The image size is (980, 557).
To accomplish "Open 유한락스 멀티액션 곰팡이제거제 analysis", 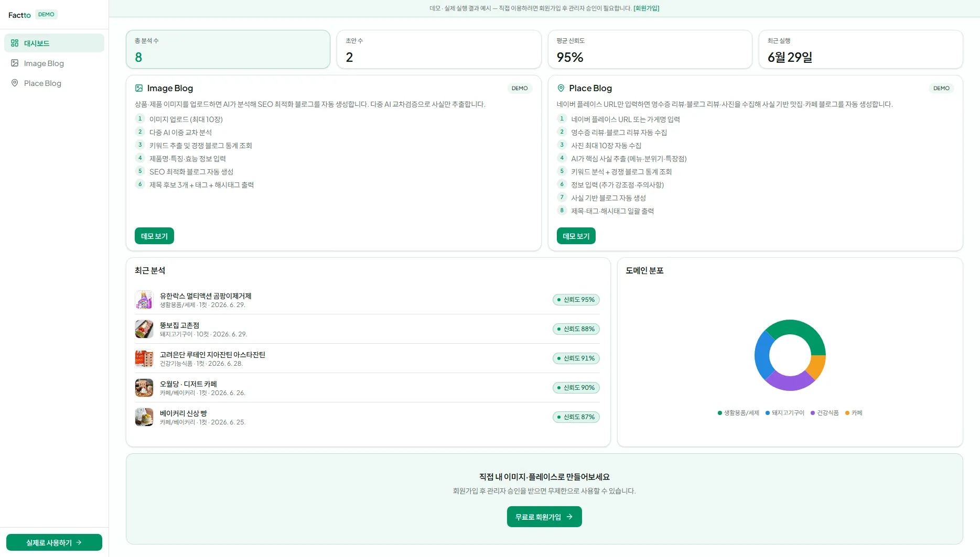I will [367, 300].
